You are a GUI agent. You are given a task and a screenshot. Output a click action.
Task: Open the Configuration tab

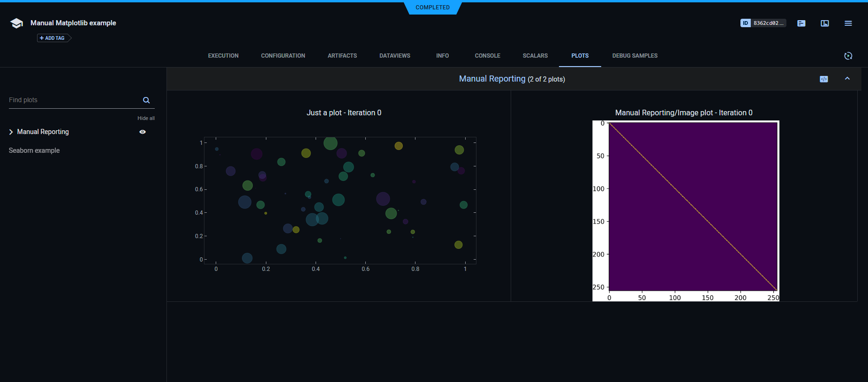tap(283, 56)
